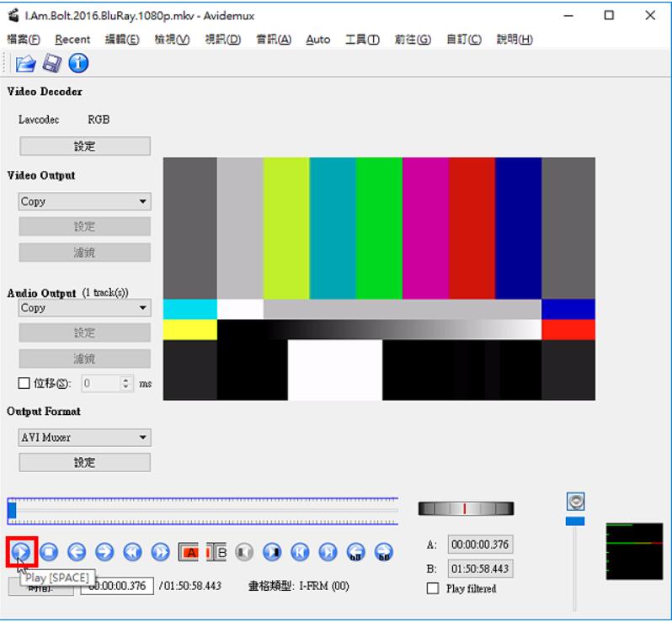
Task: Save video with floppy disk icon
Action: (52, 63)
